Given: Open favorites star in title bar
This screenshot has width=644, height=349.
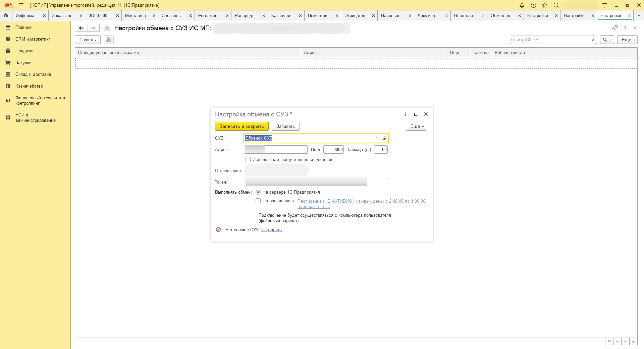Looking at the screenshot, I should coord(545,5).
